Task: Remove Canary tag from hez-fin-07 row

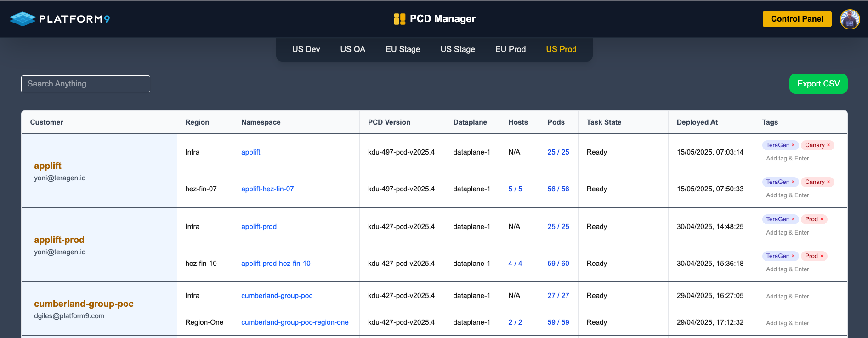Action: point(828,182)
